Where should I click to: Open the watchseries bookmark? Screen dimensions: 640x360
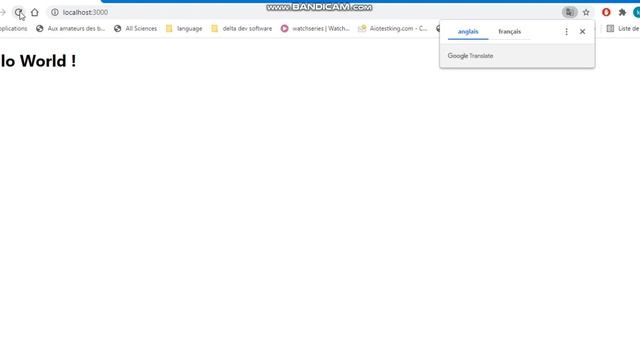click(x=315, y=29)
